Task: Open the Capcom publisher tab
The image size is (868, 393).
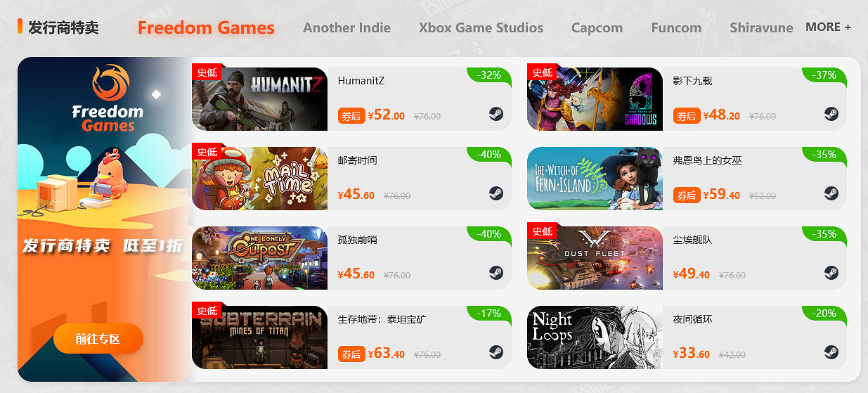Action: [x=597, y=28]
